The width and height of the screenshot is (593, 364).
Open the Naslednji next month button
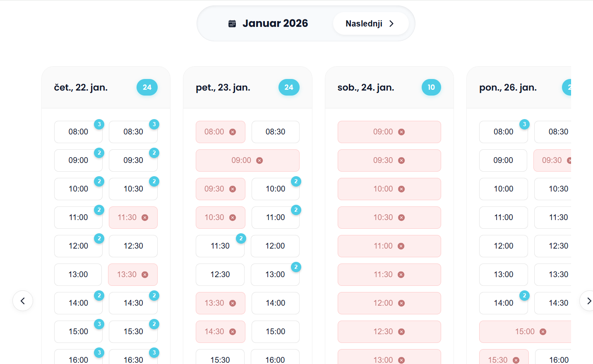(x=370, y=24)
